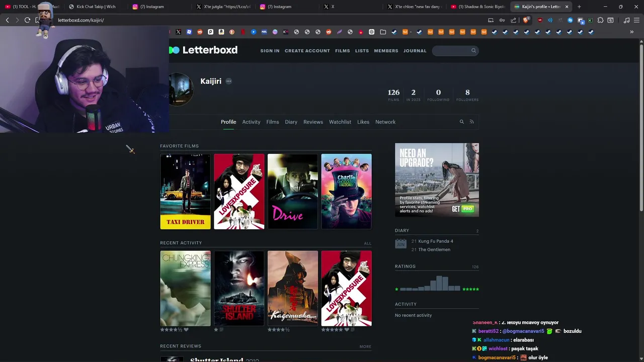The width and height of the screenshot is (644, 362).
Task: Click the browser back arrow
Action: 7,20
